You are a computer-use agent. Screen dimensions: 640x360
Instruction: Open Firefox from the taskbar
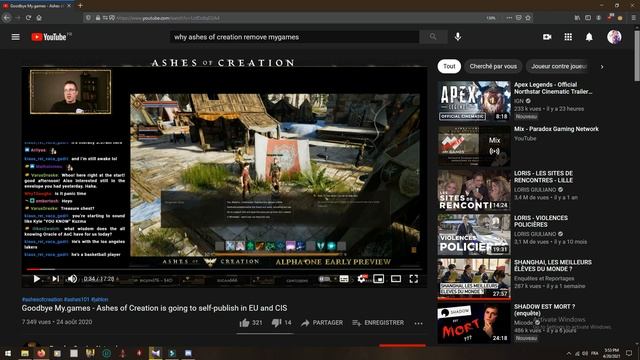click(41, 353)
